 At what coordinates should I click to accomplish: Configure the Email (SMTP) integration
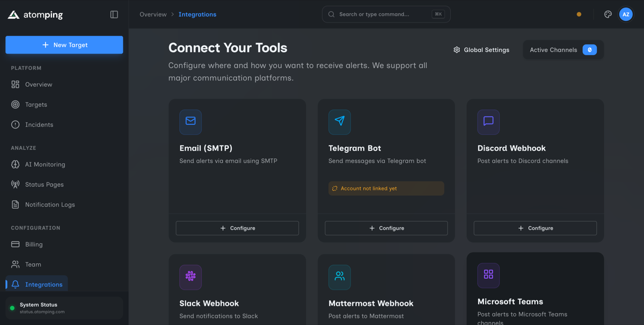pos(237,228)
